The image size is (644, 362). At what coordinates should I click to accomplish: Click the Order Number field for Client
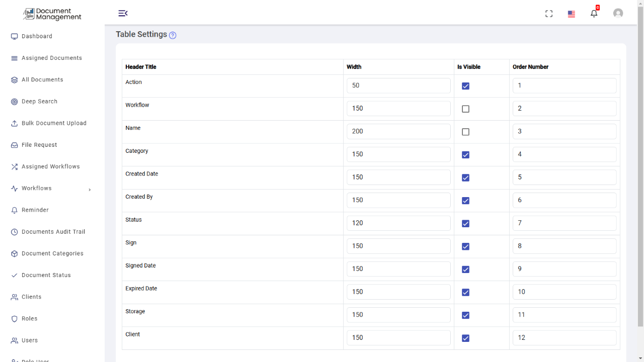[565, 338]
